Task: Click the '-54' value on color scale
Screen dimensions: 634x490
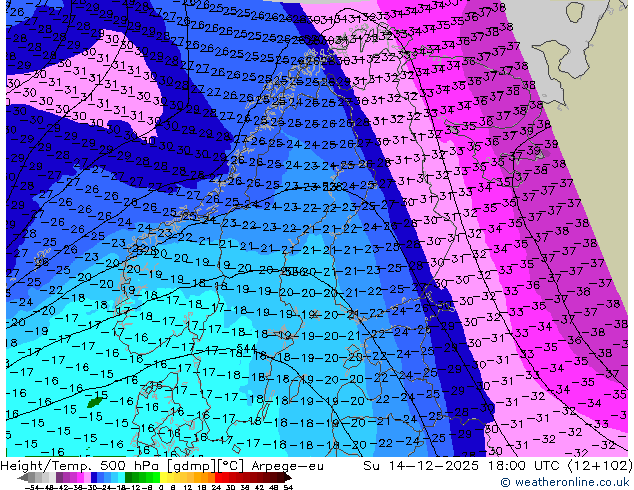Action: 32,487
